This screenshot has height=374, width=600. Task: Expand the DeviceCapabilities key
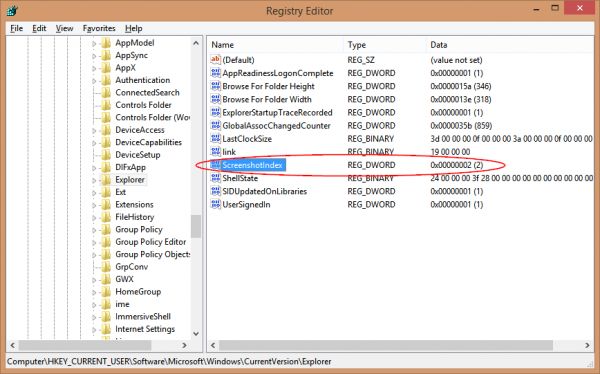pos(94,143)
